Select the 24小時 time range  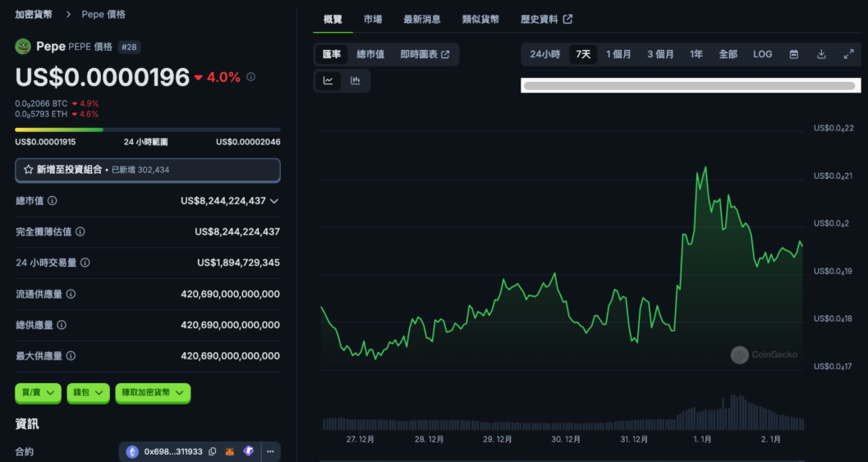[x=544, y=54]
